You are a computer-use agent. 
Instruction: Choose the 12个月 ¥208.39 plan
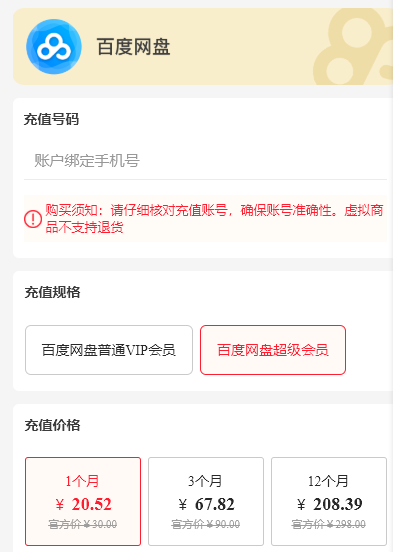pyautogui.click(x=329, y=501)
